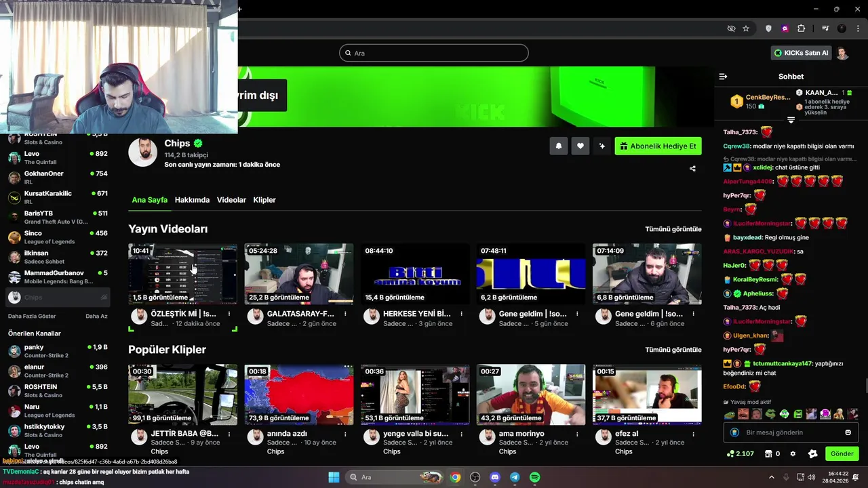Click the crossed-eye icon in address bar

pyautogui.click(x=731, y=28)
